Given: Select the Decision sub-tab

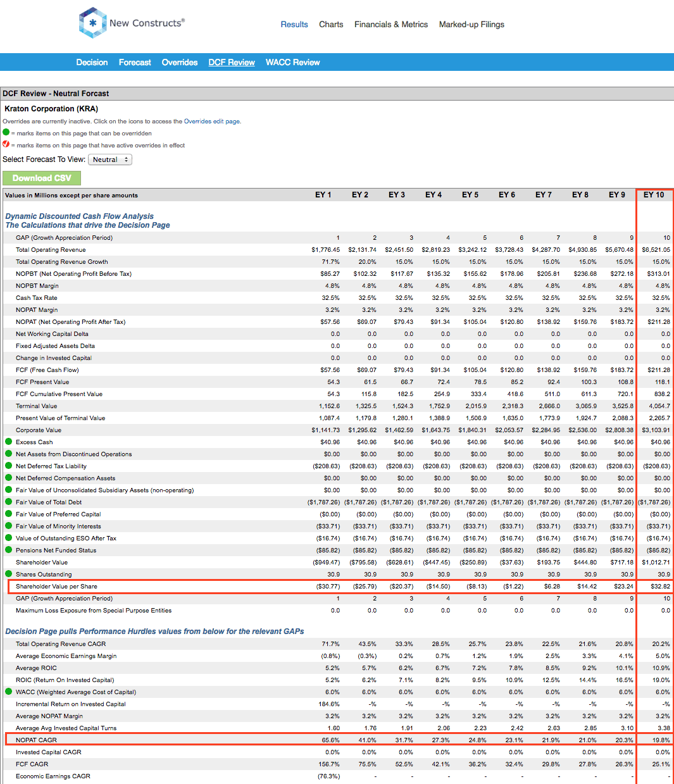Looking at the screenshot, I should [92, 63].
